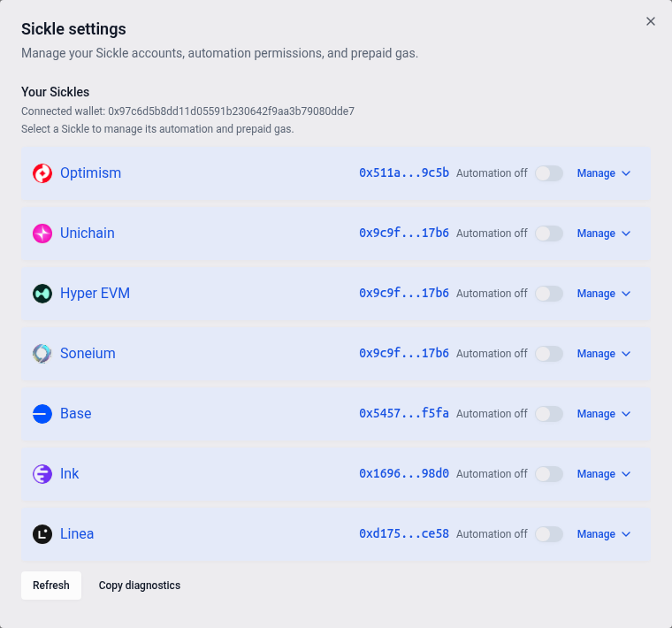Screen dimensions: 672x628
Task: Open the Optimism chain name link
Action: [x=90, y=173]
